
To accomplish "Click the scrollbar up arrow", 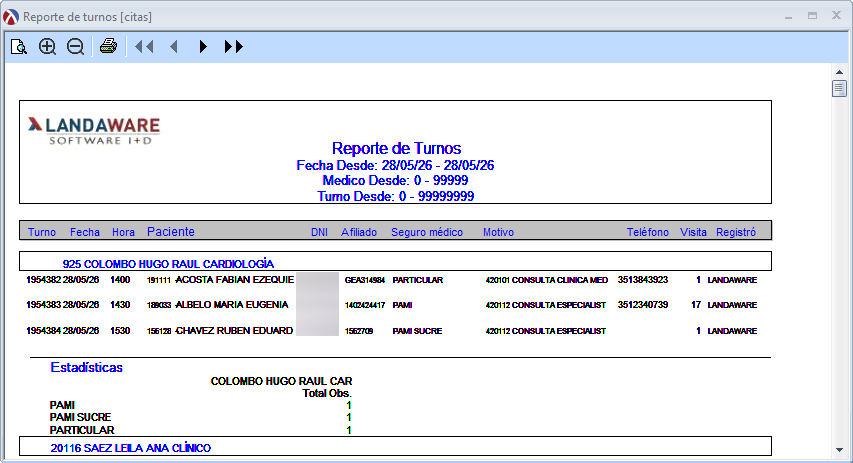I will [x=839, y=72].
